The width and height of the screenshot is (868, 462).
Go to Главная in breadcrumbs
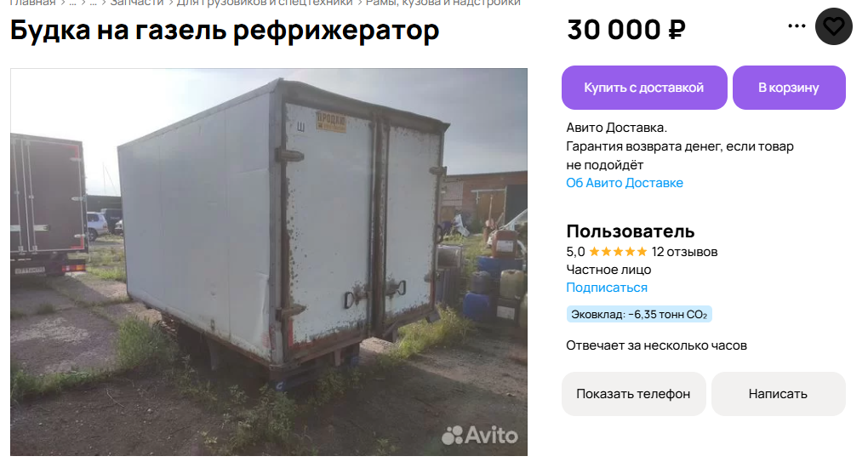[x=33, y=3]
